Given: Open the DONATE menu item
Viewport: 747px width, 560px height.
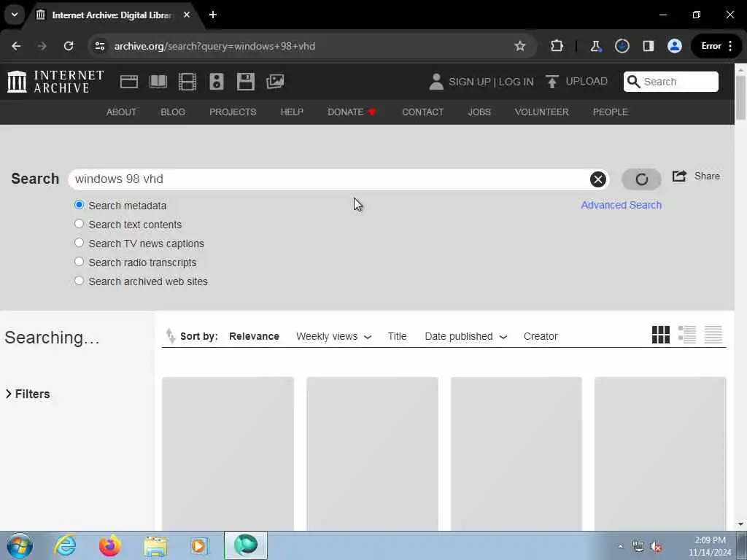Looking at the screenshot, I should (x=352, y=112).
